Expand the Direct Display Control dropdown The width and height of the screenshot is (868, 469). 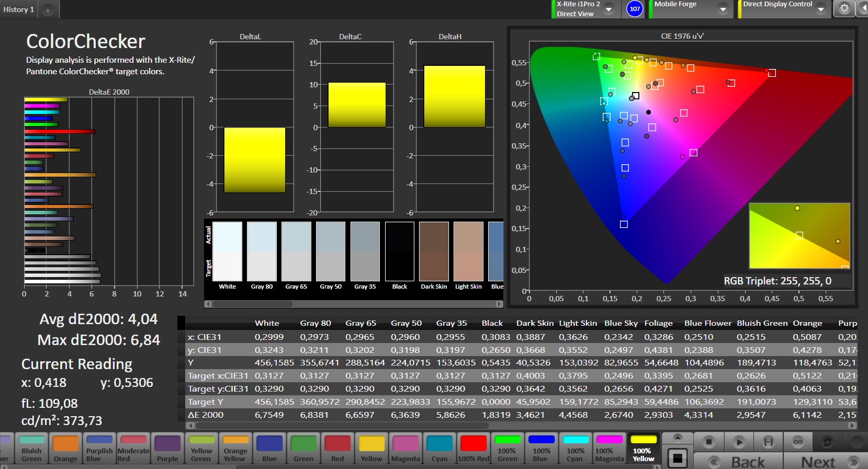click(821, 9)
